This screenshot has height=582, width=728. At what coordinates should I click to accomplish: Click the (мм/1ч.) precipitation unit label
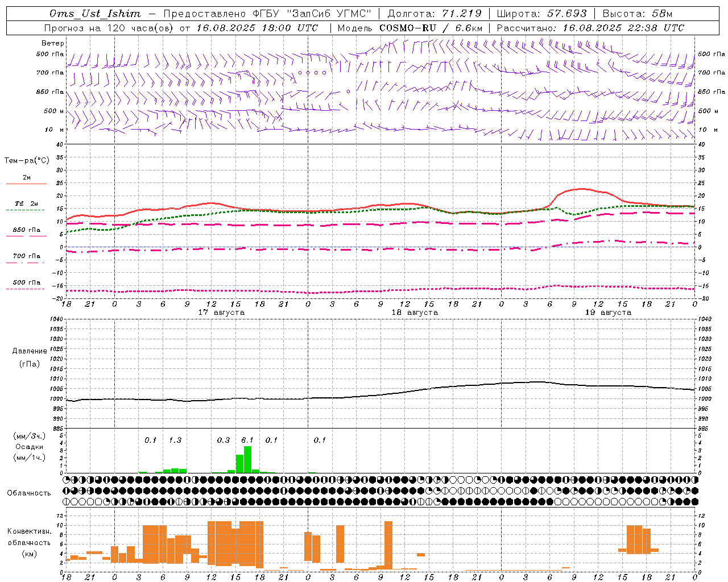coord(29,458)
